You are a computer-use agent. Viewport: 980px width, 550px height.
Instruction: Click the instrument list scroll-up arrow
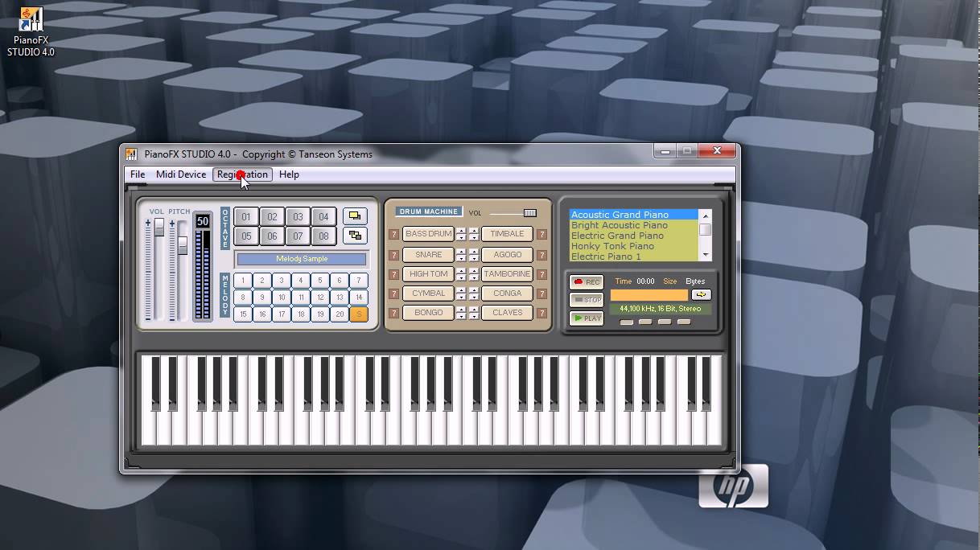[x=706, y=215]
